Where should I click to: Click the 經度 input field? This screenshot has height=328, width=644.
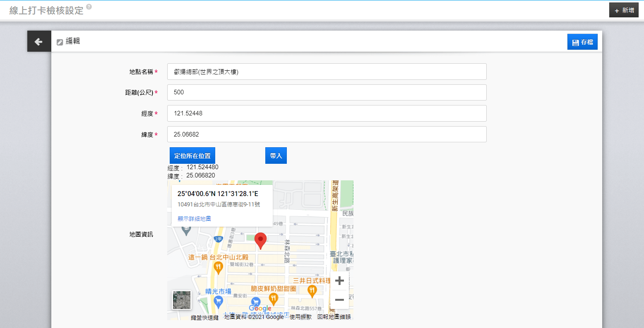tap(327, 113)
